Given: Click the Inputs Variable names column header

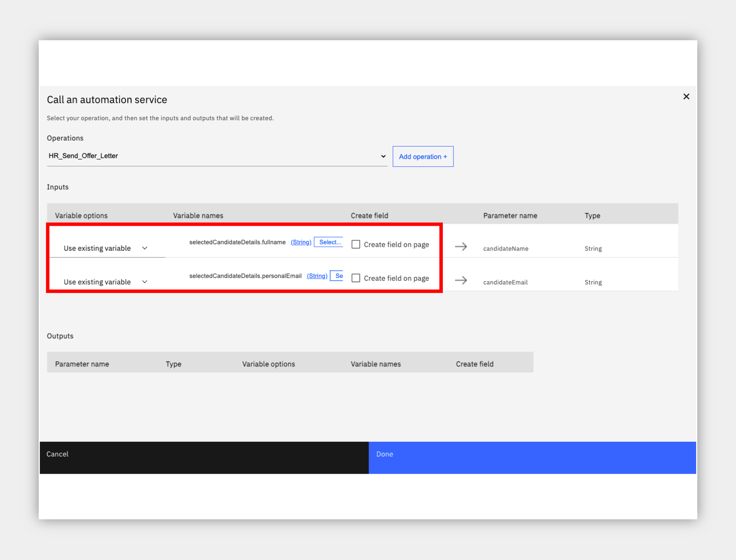Looking at the screenshot, I should [x=198, y=216].
